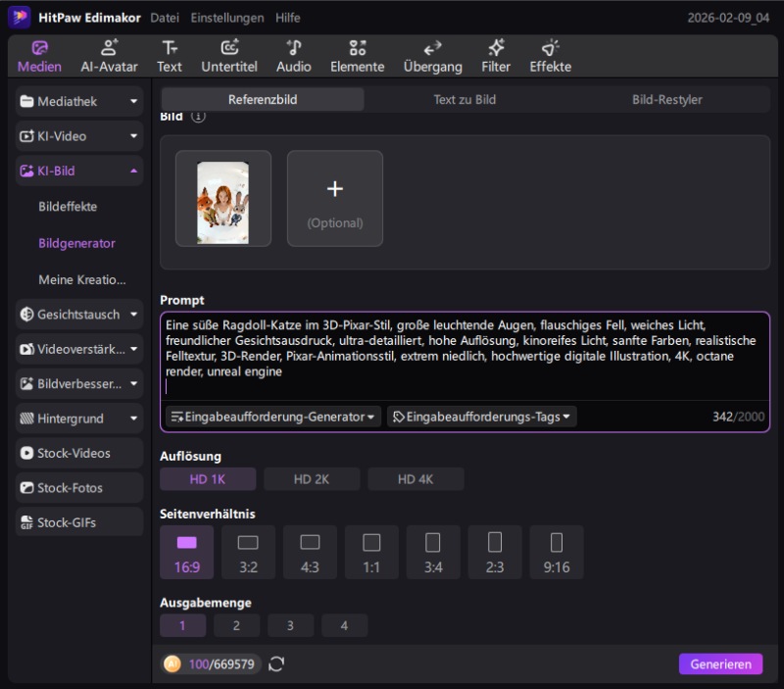Switch to the Text zu Bild tab
The image size is (784, 689).
coord(465,99)
